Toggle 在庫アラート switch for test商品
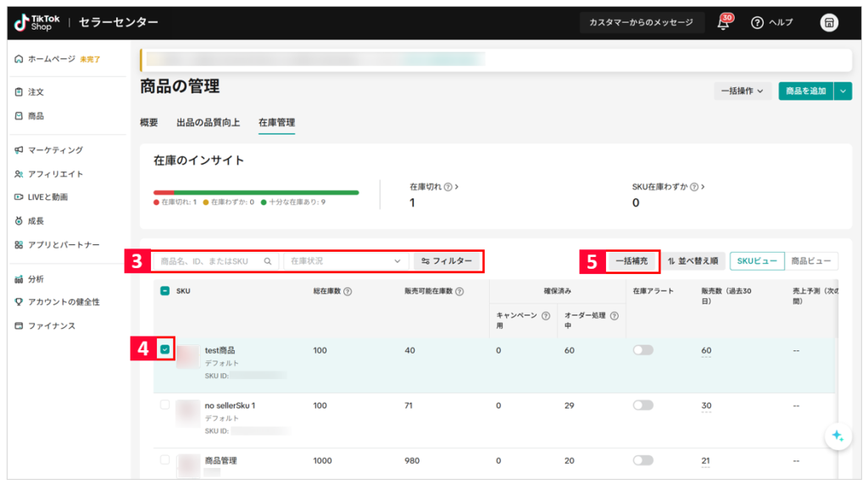Image resolution: width=868 pixels, height=485 pixels. 643,349
